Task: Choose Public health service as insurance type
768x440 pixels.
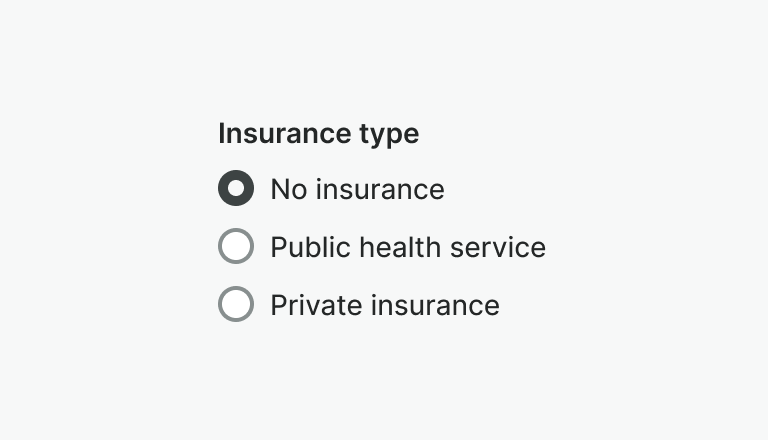Action: tap(236, 247)
